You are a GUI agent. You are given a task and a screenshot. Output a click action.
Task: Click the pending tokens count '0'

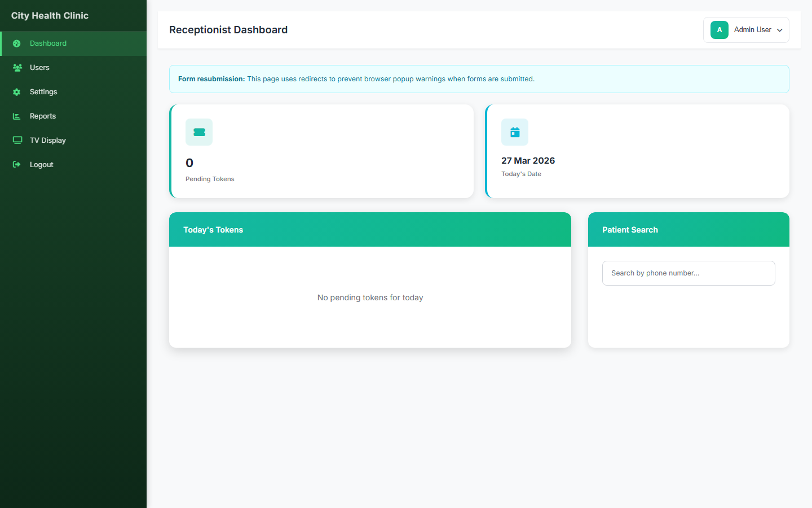[189, 163]
